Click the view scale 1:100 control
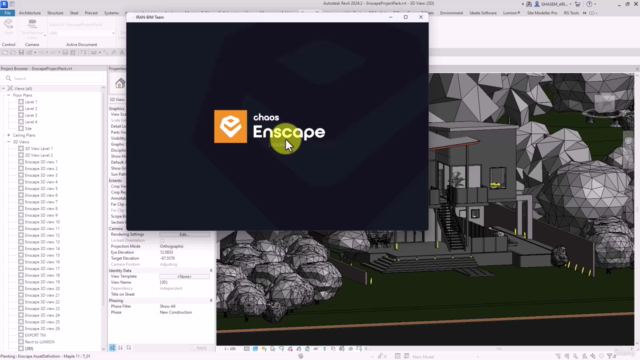This screenshot has width=640, height=360. click(230, 349)
